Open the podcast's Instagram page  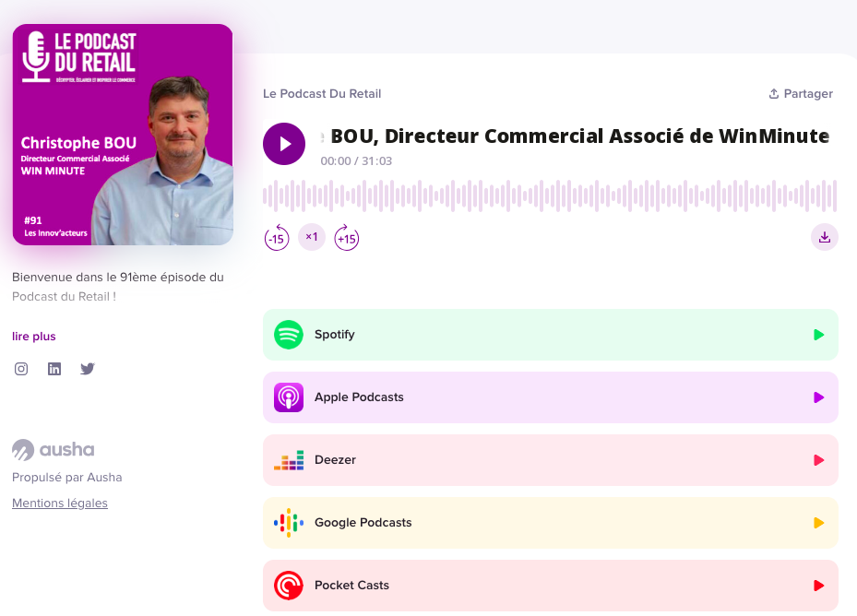point(21,369)
